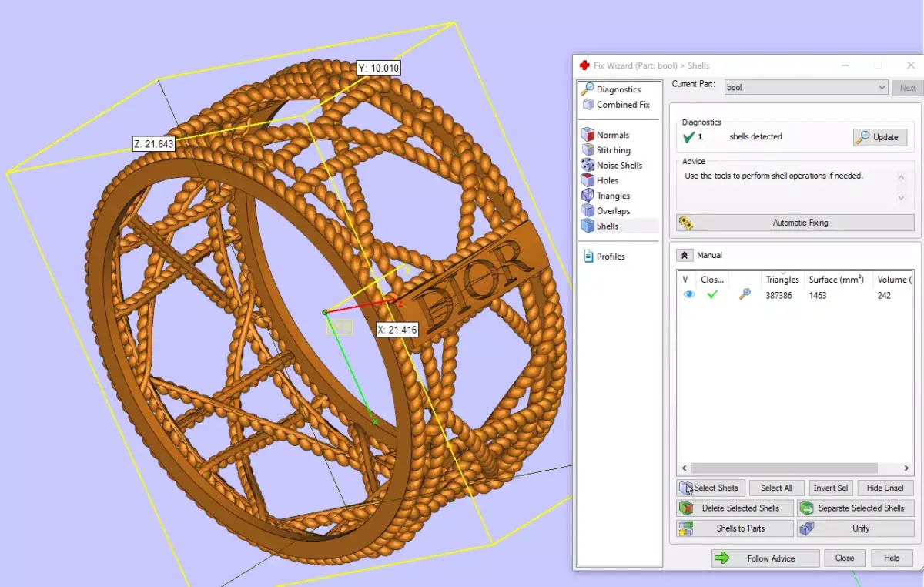Collapse the Manual section
Image resolution: width=924 pixels, height=587 pixels.
point(684,255)
